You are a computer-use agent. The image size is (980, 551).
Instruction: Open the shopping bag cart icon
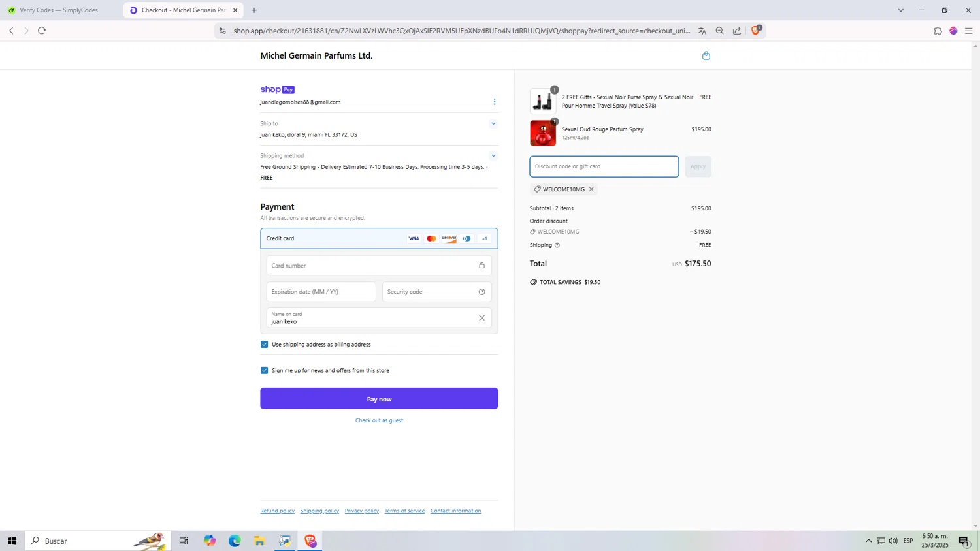pyautogui.click(x=706, y=55)
